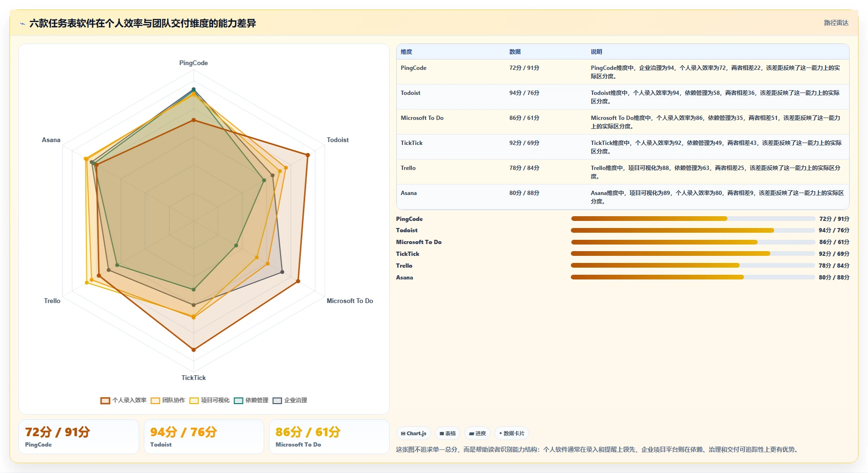Click table value 80分 / 88分
868x473 pixels.
point(524,193)
